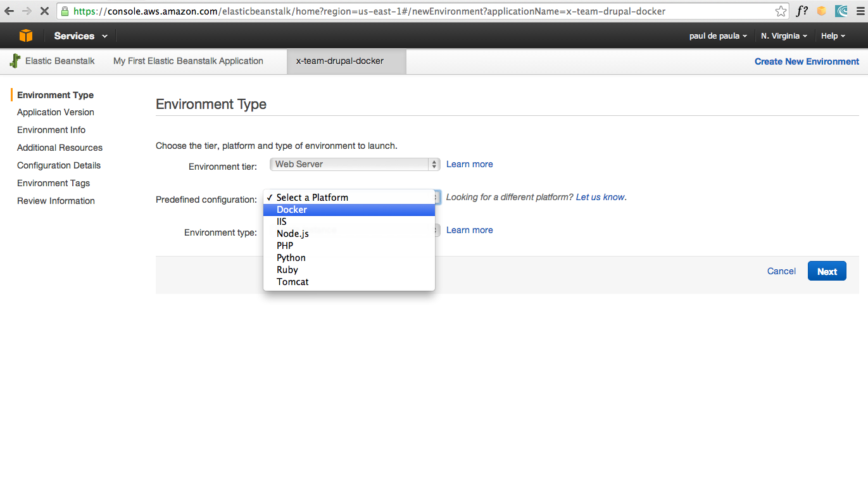Click the Cancel link
868x489 pixels.
point(781,271)
